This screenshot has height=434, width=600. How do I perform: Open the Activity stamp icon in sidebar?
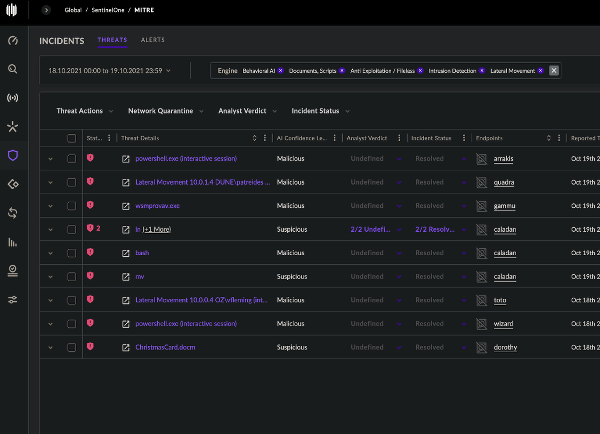click(13, 271)
